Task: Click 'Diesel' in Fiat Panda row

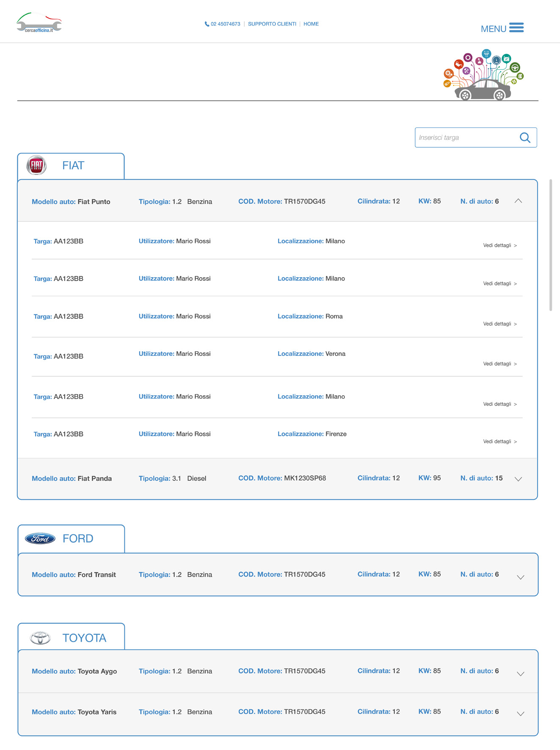Action: point(197,479)
